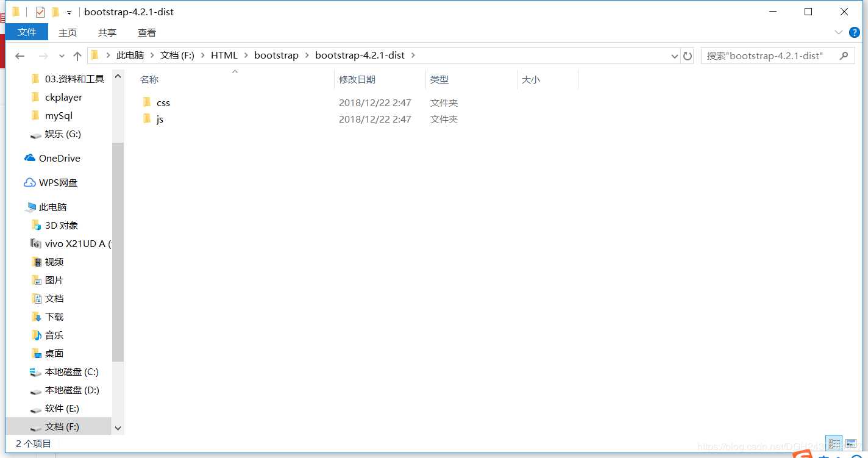This screenshot has width=868, height=458.
Task: Switch to the 共享 tab
Action: [x=107, y=32]
